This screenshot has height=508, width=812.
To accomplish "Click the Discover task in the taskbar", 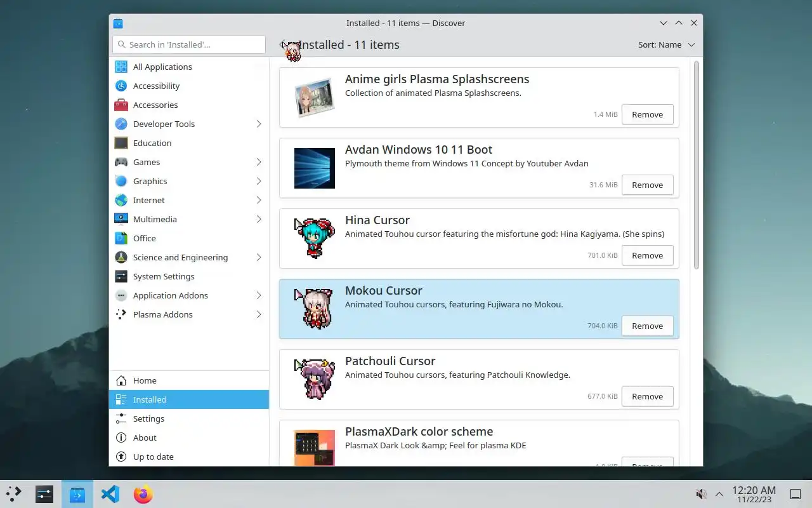I will point(77,494).
